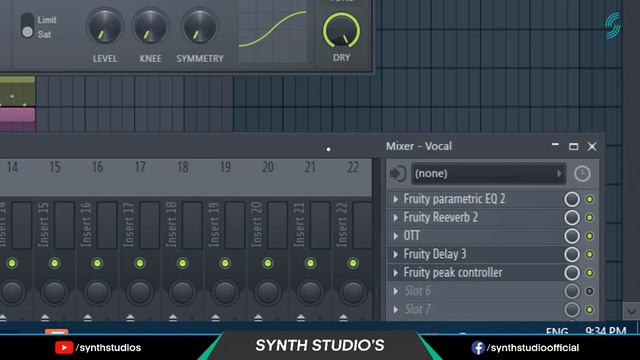Click the mixer latency clock icon
Screen dimensions: 640x360
click(x=582, y=173)
